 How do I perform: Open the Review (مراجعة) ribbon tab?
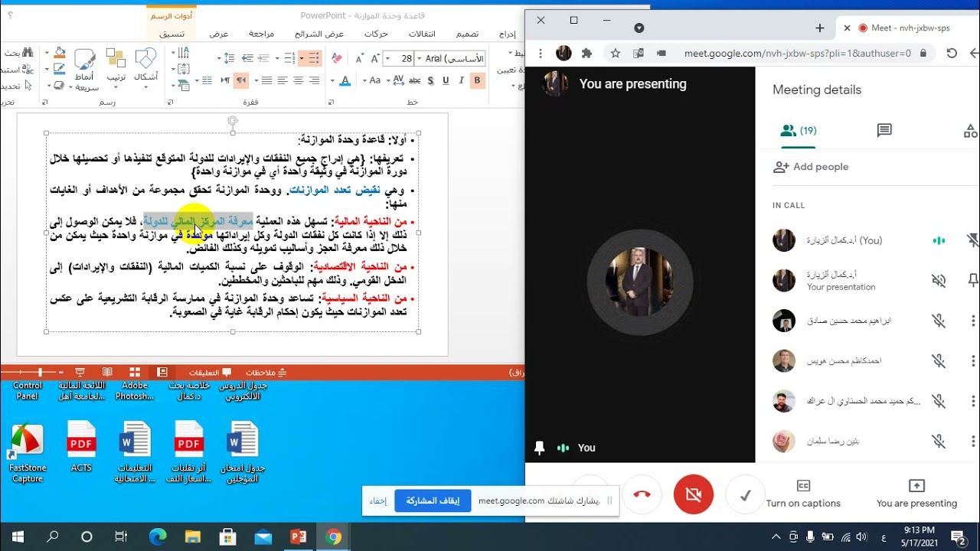pos(261,34)
